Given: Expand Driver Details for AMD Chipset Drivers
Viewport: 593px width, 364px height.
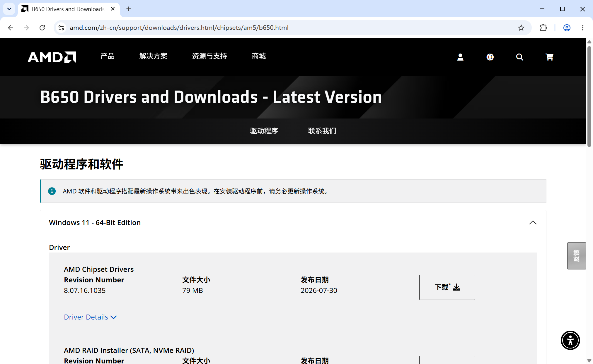Looking at the screenshot, I should (x=90, y=317).
